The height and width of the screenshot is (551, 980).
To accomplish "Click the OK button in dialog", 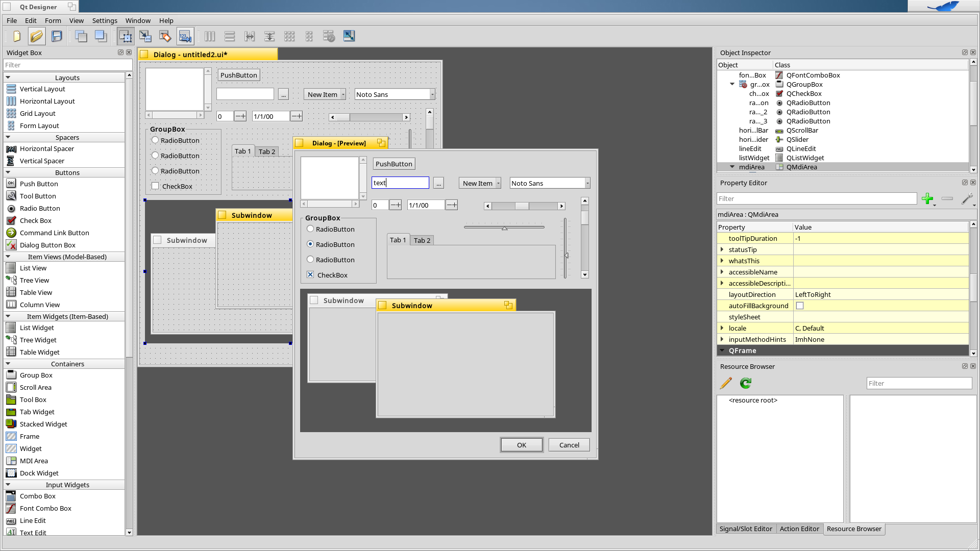I will tap(522, 444).
